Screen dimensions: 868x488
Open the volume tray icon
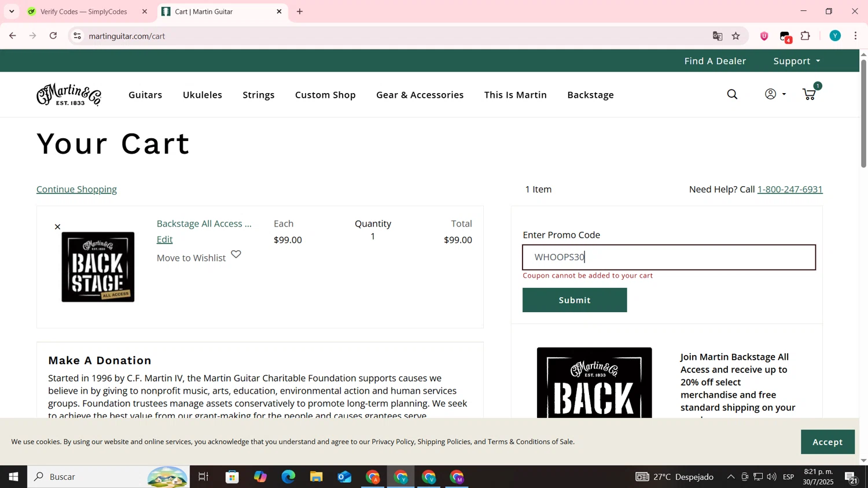(771, 477)
